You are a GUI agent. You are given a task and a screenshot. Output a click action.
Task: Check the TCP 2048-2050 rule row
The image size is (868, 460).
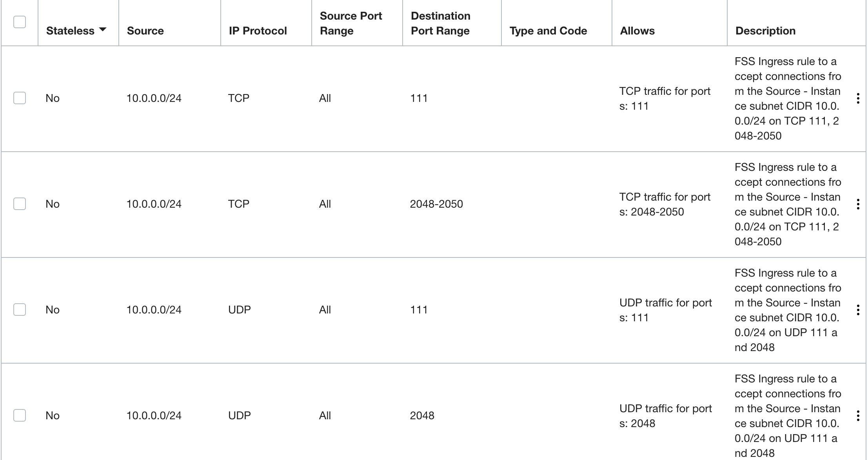coord(19,203)
